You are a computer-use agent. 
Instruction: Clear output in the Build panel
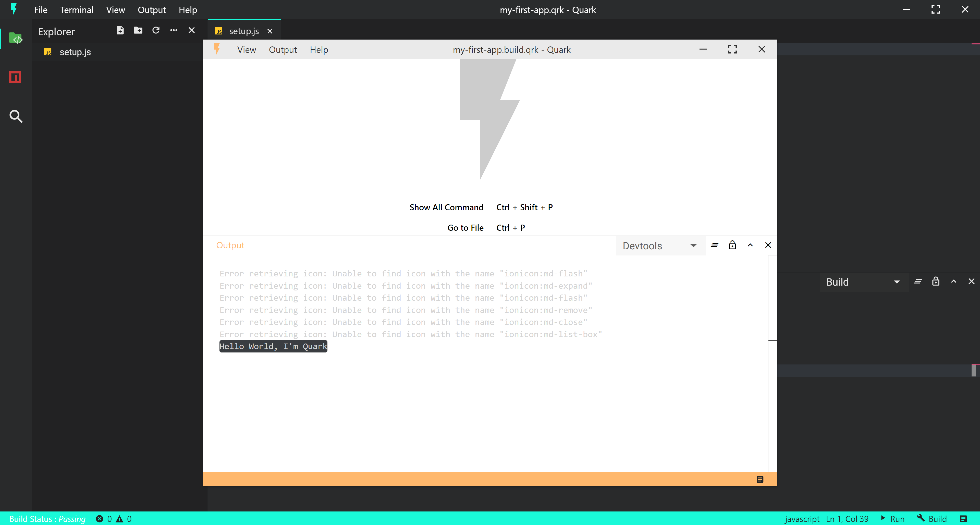pos(918,282)
